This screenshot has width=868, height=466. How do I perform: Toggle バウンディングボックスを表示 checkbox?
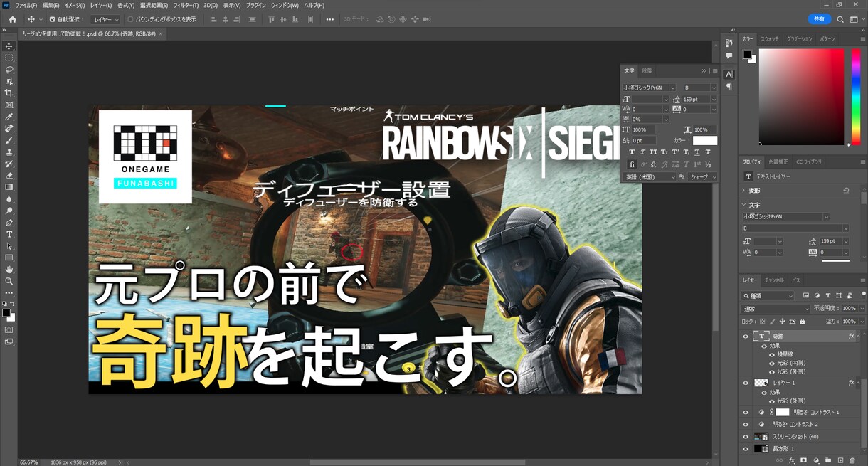point(130,19)
